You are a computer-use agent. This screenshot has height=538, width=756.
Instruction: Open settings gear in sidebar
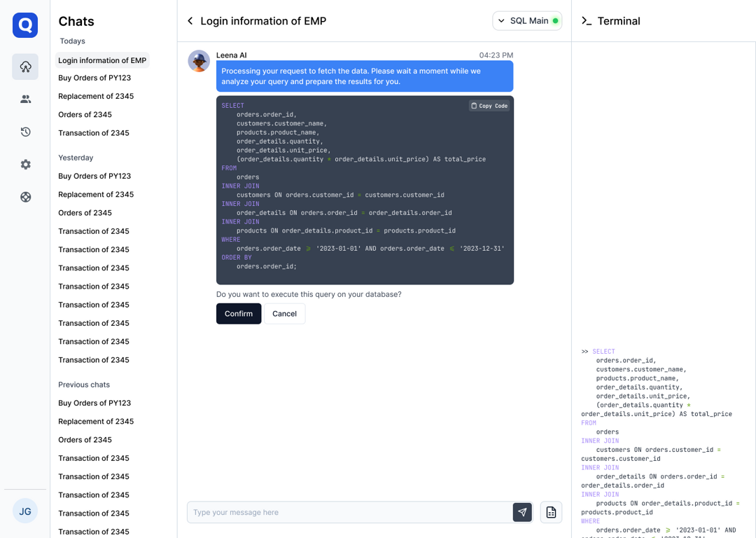(x=25, y=165)
